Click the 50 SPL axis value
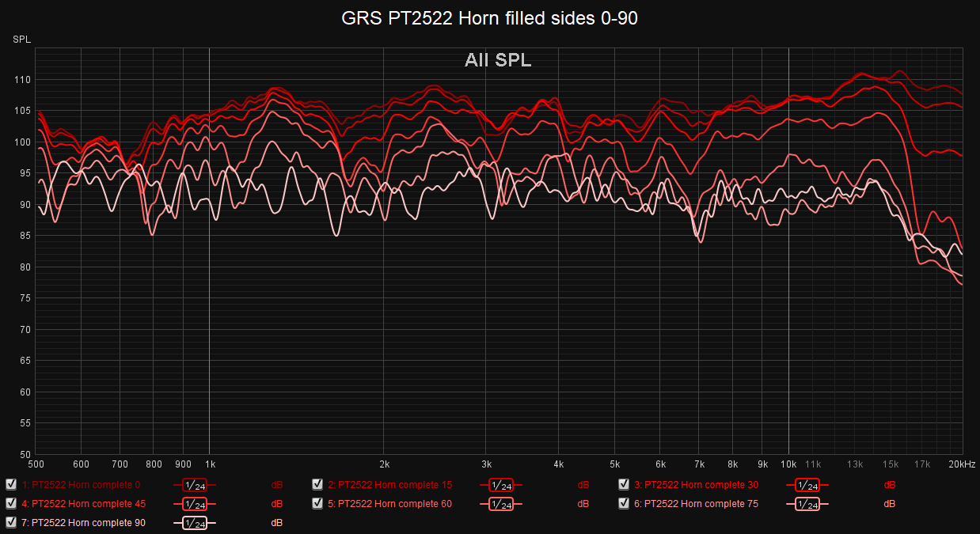This screenshot has width=980, height=534. coord(25,455)
